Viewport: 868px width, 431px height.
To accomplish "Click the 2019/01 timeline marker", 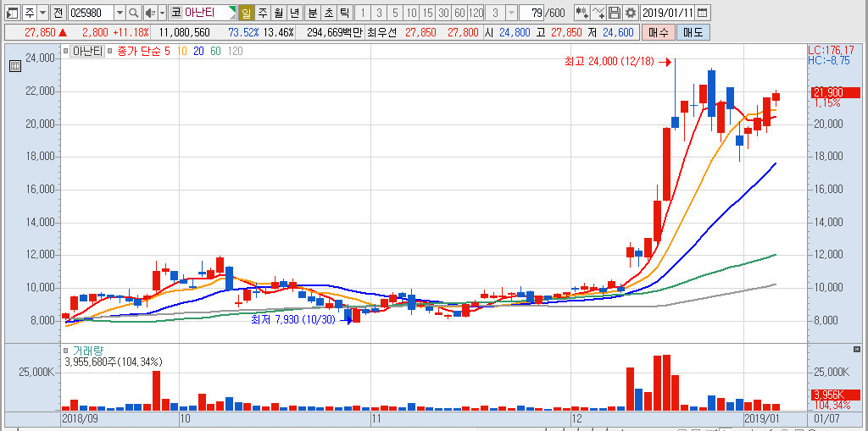I will 762,417.
